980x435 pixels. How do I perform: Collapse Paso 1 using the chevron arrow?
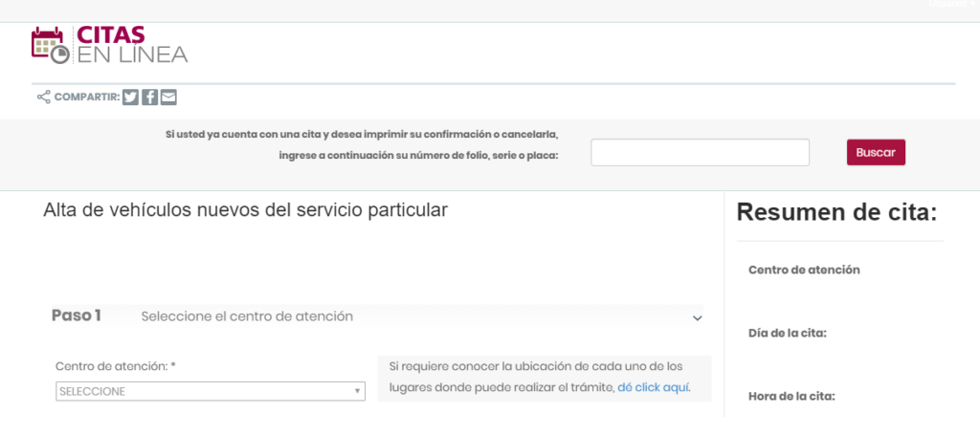pos(697,317)
